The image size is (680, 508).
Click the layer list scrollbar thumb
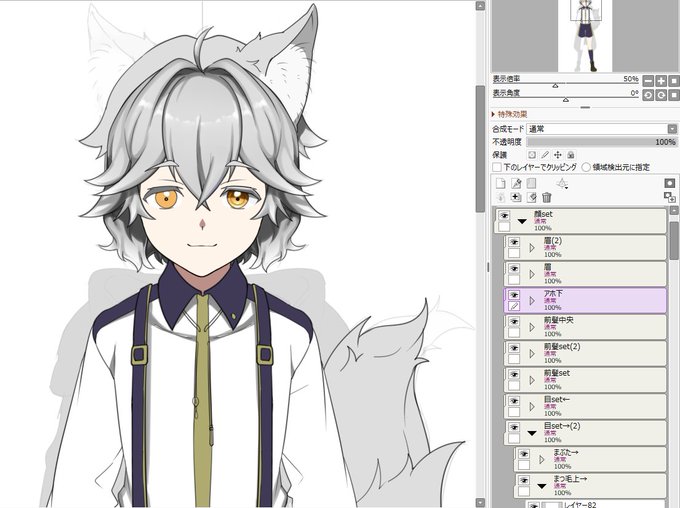675,241
